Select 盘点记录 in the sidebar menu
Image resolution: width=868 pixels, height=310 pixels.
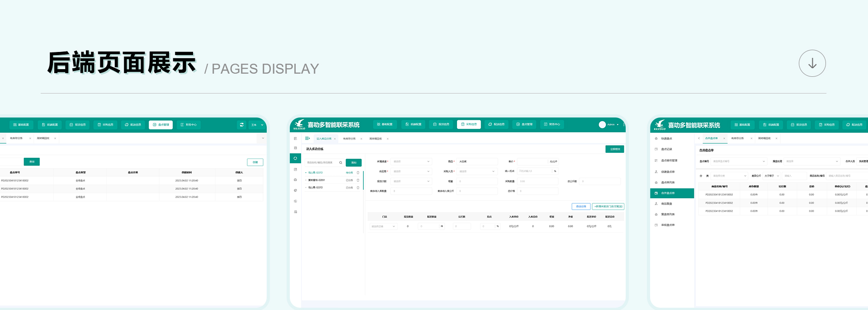666,149
